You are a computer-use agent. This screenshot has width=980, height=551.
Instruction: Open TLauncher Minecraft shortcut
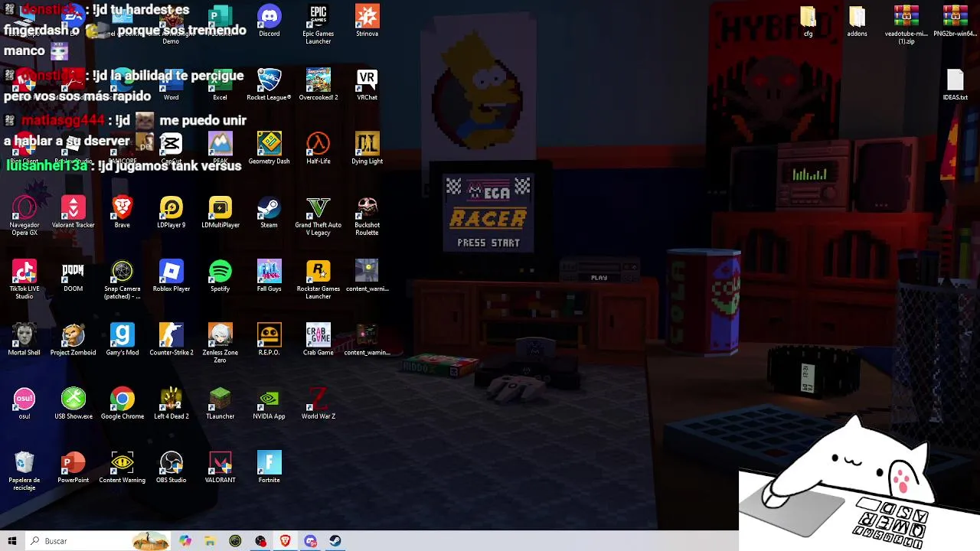(x=220, y=403)
